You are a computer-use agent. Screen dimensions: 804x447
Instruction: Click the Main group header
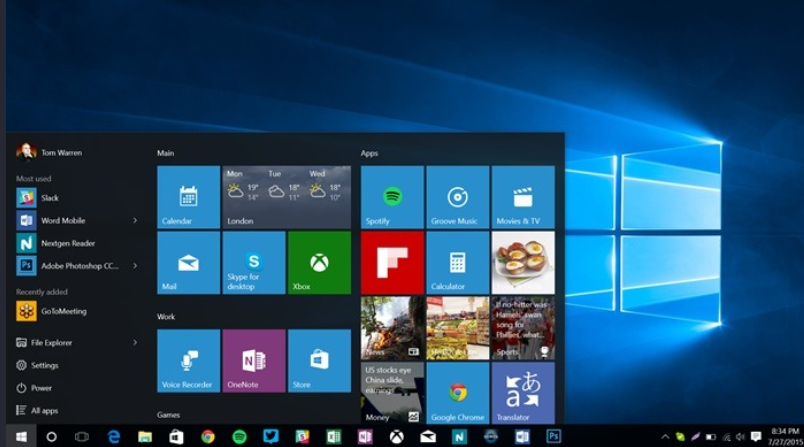(x=166, y=153)
